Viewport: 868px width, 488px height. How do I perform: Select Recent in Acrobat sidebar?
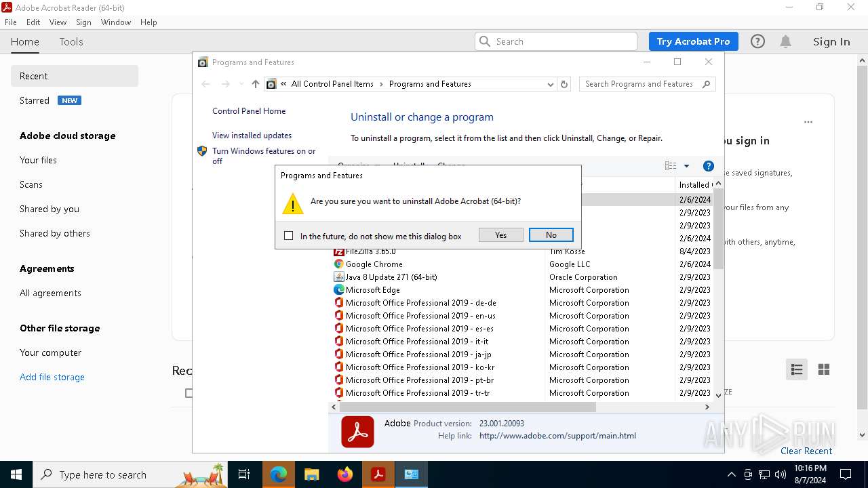coord(75,76)
